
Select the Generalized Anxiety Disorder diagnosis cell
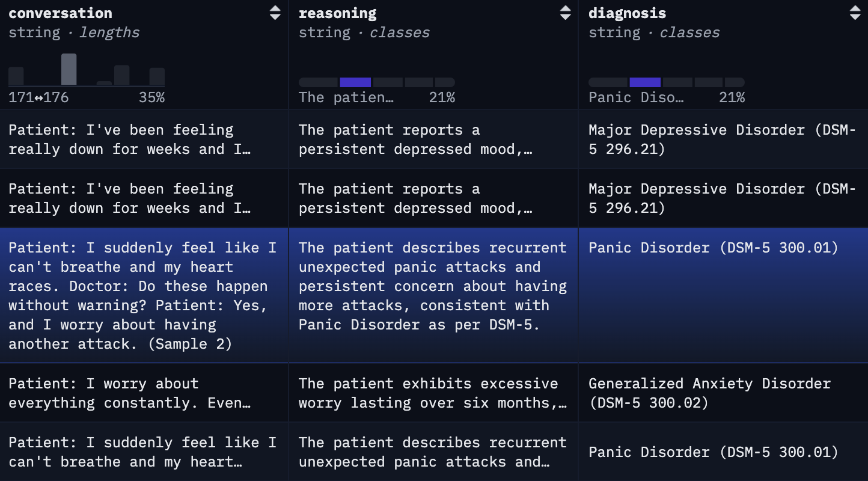[x=709, y=393]
